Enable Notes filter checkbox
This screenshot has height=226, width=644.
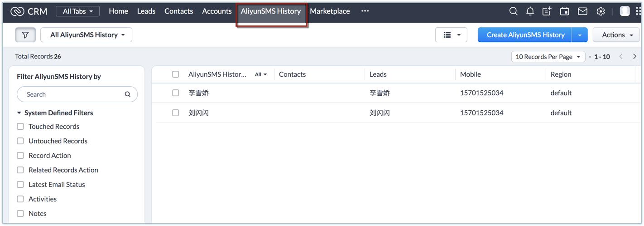[x=20, y=214]
